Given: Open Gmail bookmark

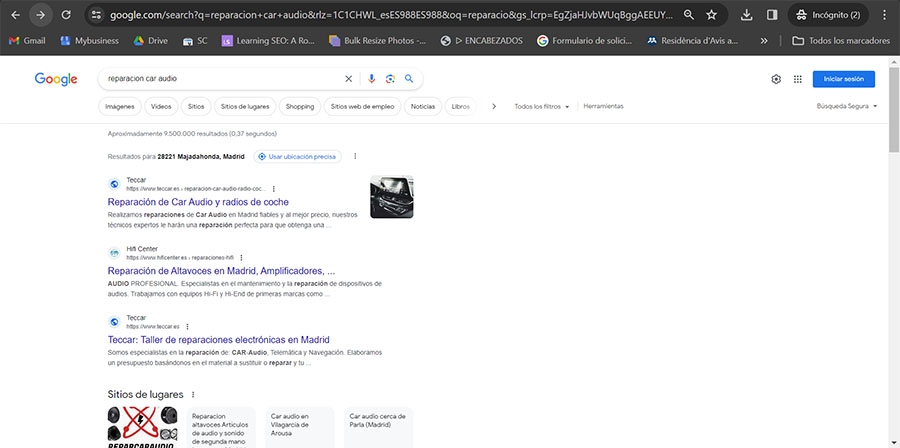Looking at the screenshot, I should click(27, 41).
